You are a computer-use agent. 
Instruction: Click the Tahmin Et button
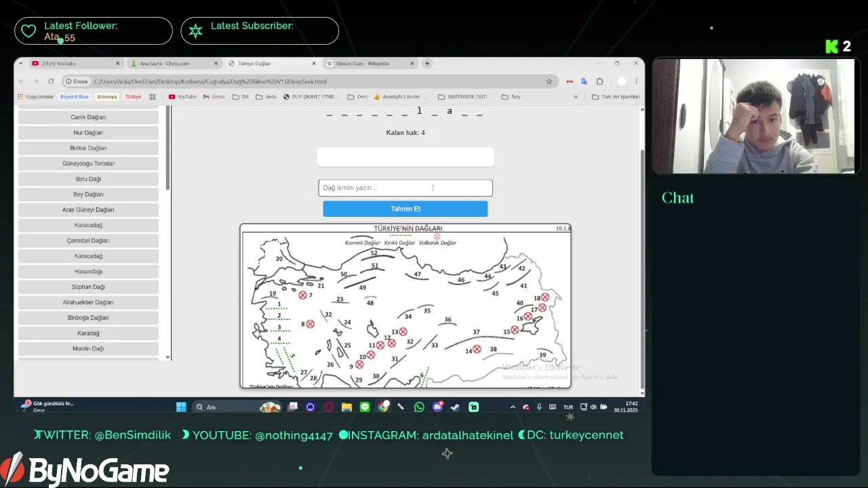click(x=405, y=209)
